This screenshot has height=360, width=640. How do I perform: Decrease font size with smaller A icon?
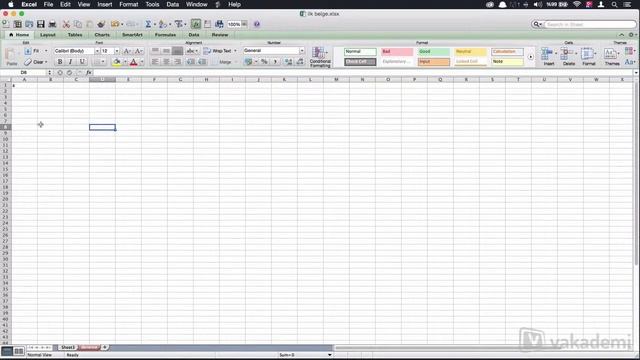[138, 51]
